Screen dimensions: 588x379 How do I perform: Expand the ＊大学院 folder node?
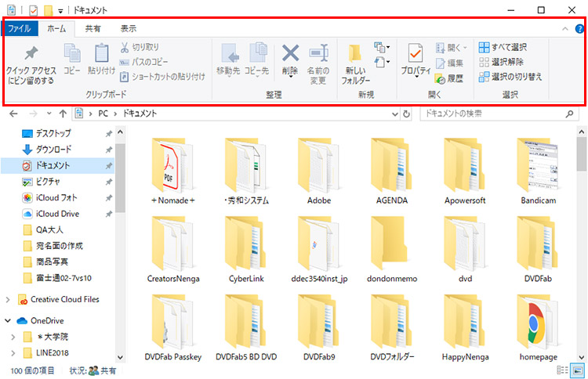pos(13,337)
